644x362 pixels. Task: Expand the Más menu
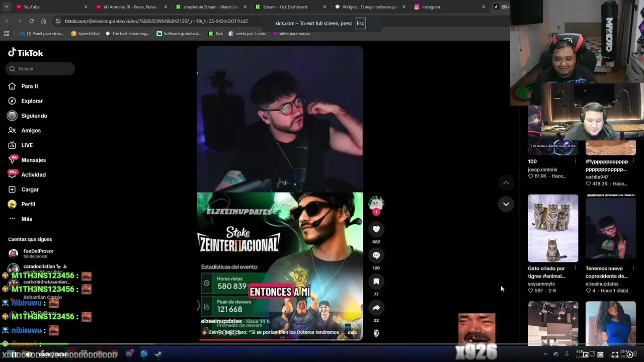click(x=20, y=219)
